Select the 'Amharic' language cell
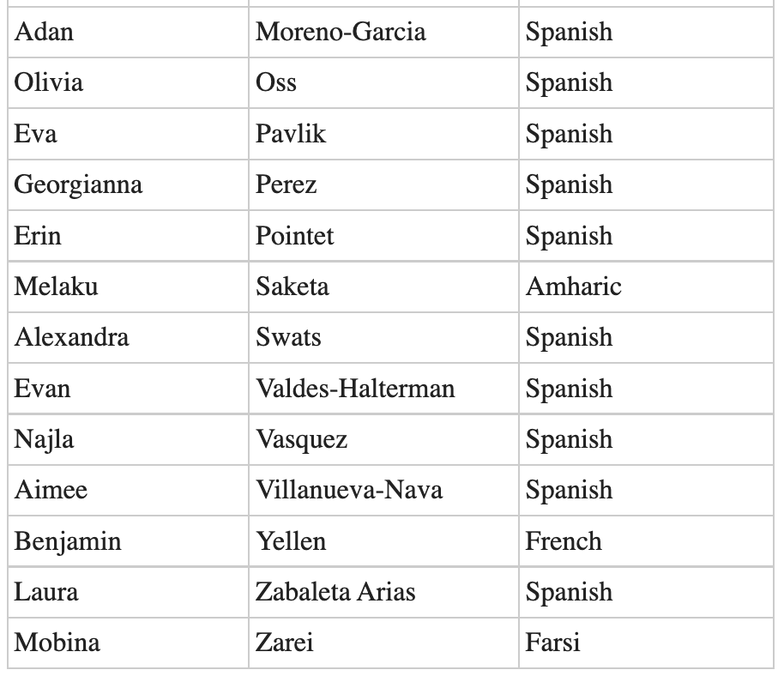The height and width of the screenshot is (676, 784). (x=573, y=287)
